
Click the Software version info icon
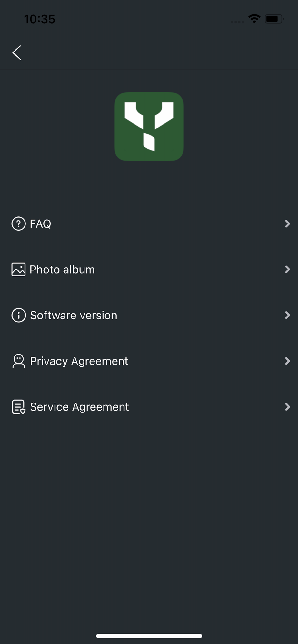(x=18, y=315)
